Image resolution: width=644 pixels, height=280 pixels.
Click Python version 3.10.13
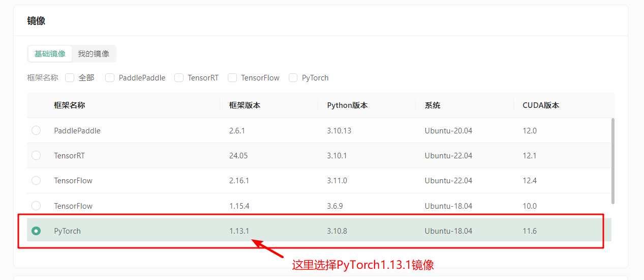pyautogui.click(x=339, y=131)
